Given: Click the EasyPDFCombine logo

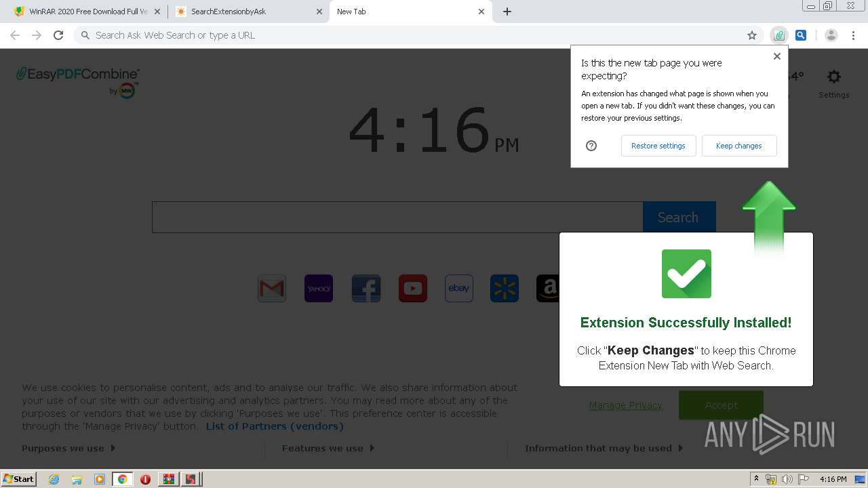Looking at the screenshot, I should pyautogui.click(x=78, y=82).
